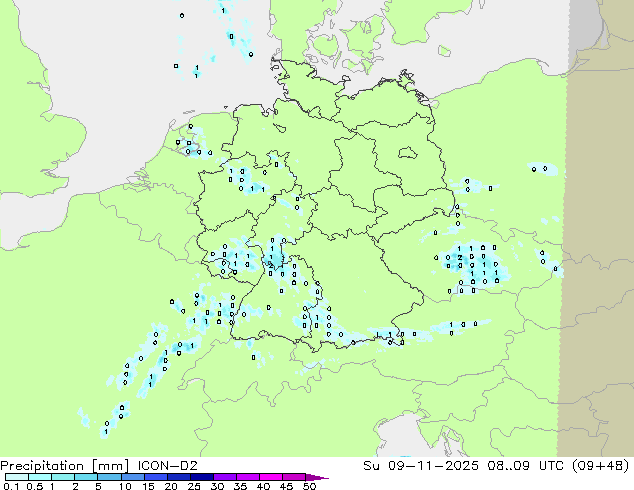Select the 5–10 mm legend color swatch
This screenshot has width=634, height=490.
point(109,477)
